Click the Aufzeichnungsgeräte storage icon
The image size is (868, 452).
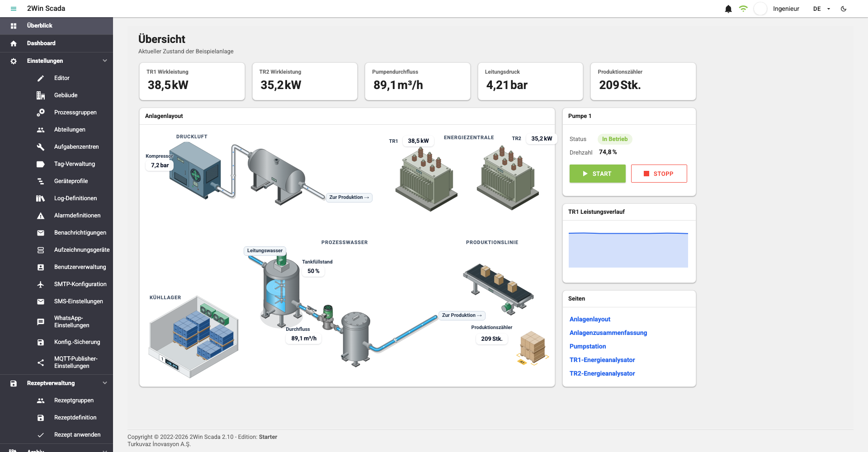[41, 250]
